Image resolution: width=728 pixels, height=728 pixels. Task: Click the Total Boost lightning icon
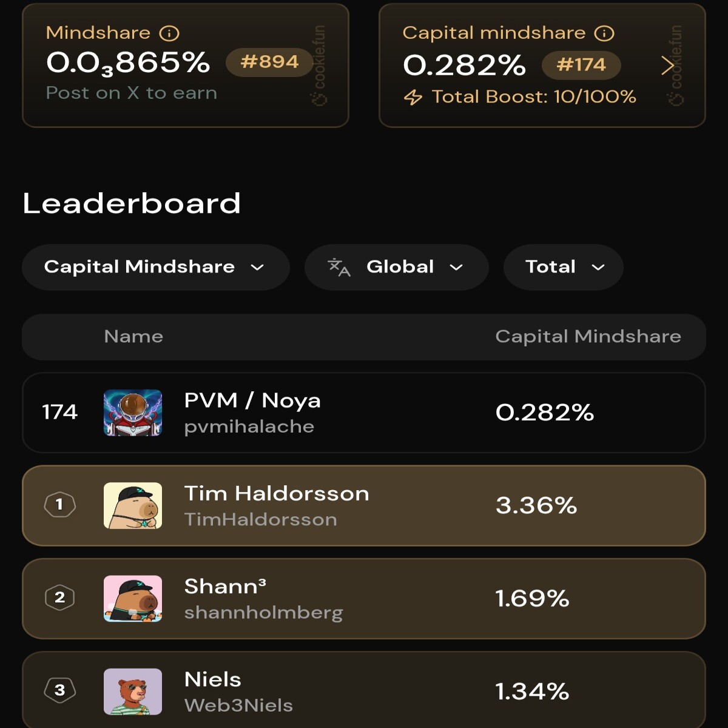point(413,97)
